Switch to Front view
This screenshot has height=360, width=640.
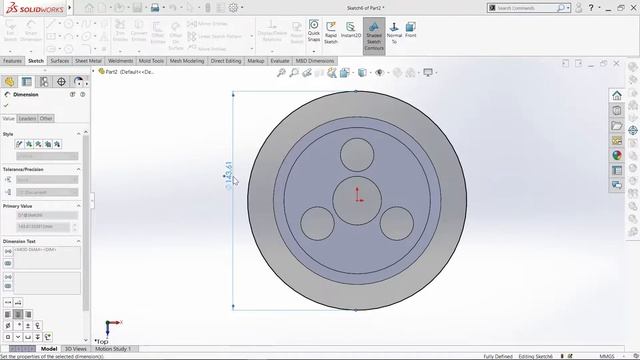click(x=411, y=30)
